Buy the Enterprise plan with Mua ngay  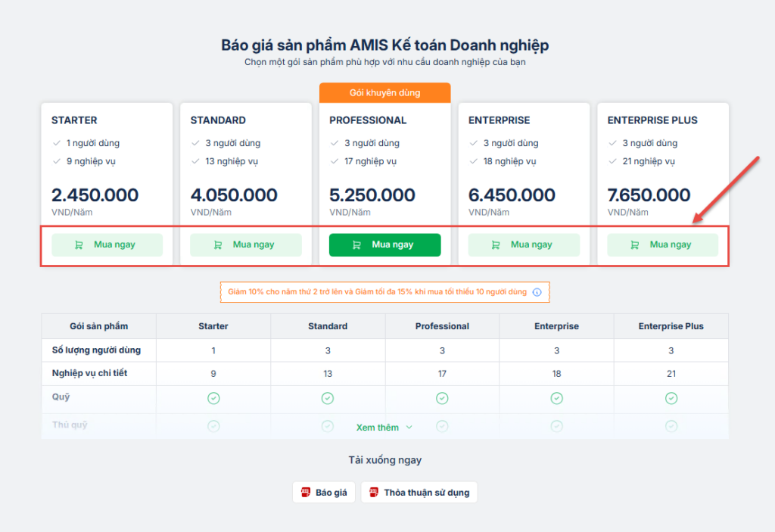pos(524,245)
